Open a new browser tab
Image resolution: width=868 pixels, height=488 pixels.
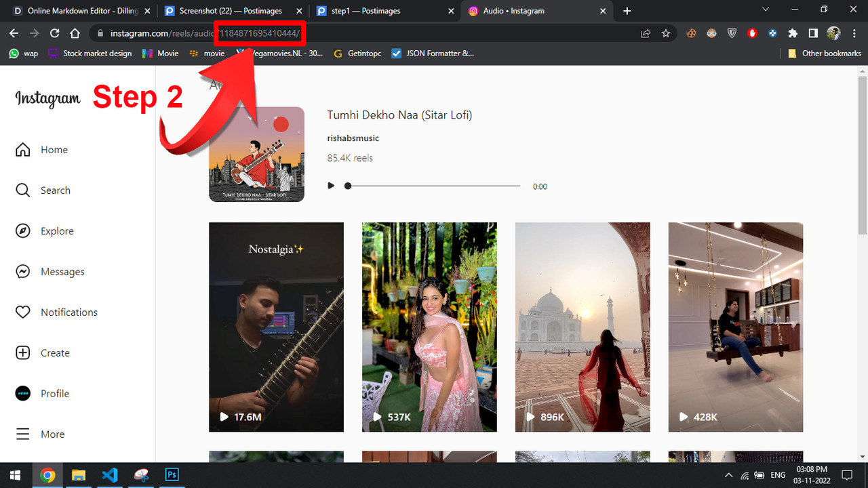[x=627, y=11]
